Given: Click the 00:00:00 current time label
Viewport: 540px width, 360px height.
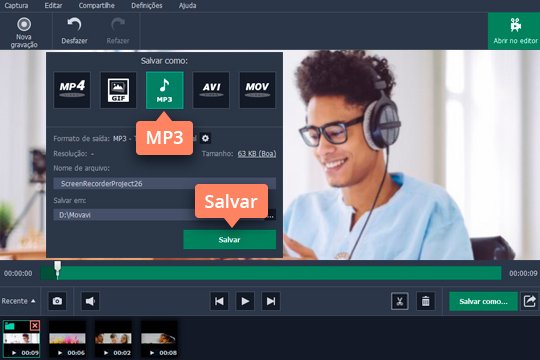Looking at the screenshot, I should pos(18,274).
